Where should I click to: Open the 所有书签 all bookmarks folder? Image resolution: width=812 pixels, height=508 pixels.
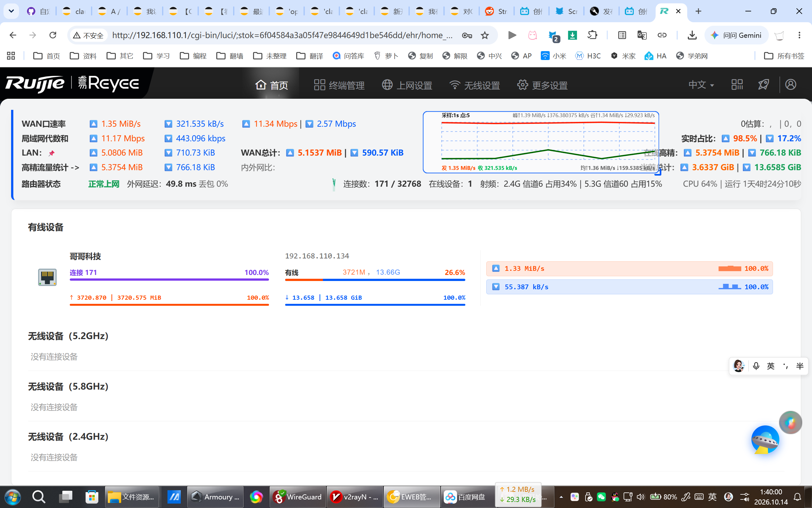pos(784,56)
